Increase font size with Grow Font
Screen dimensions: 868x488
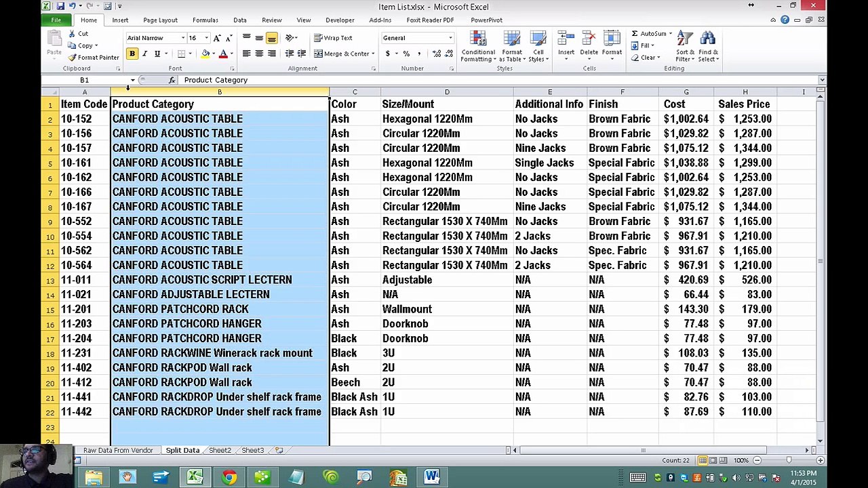click(x=216, y=38)
